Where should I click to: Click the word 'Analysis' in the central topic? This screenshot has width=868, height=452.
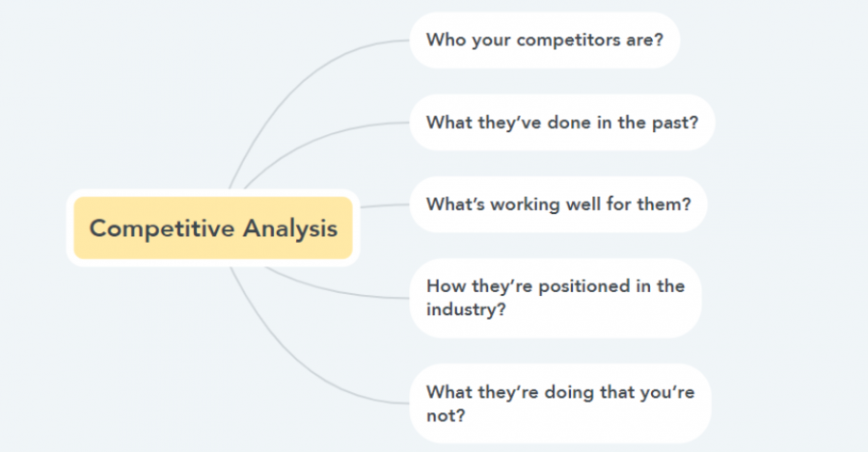(x=290, y=228)
